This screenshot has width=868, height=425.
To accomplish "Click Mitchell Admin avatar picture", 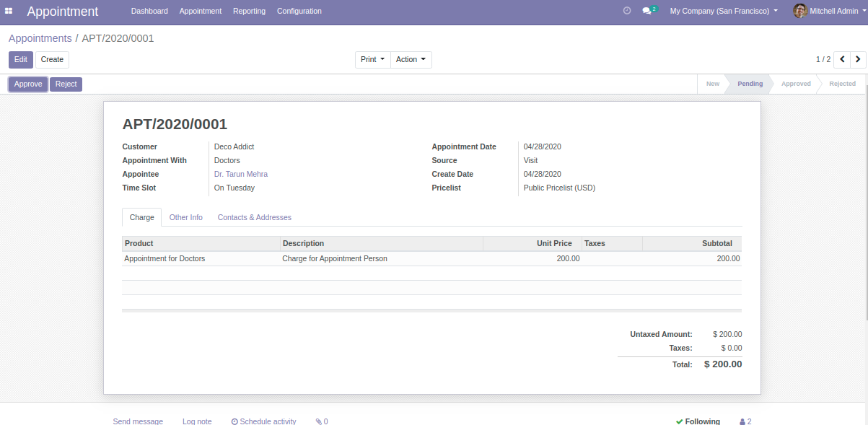I will 799,11.
